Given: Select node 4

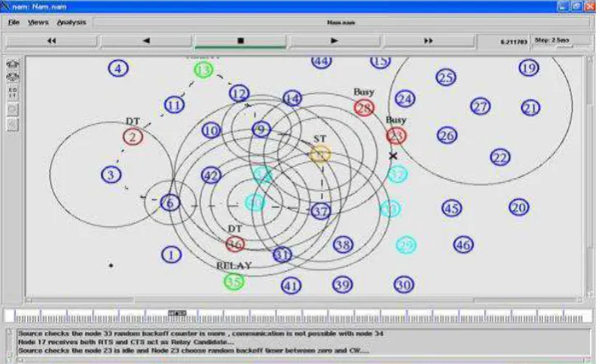Looking at the screenshot, I should [118, 68].
